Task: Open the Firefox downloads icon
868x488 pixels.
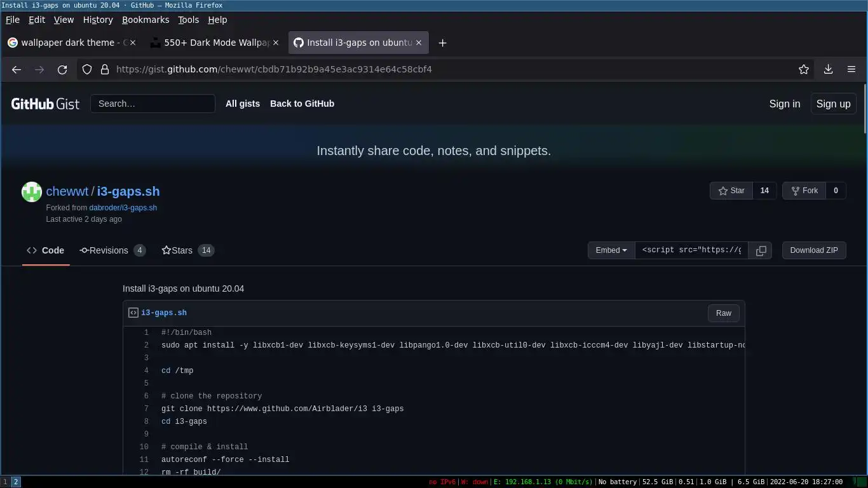Action: pyautogui.click(x=828, y=69)
